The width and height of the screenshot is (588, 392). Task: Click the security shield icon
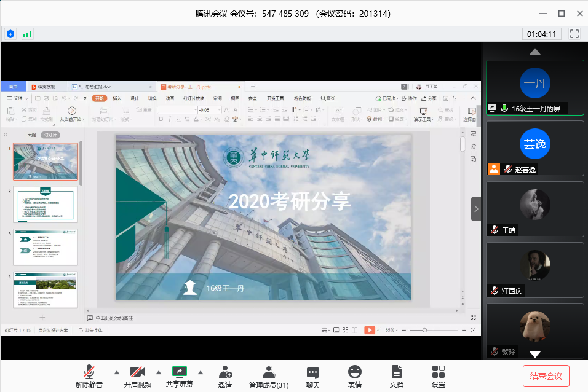click(x=10, y=34)
